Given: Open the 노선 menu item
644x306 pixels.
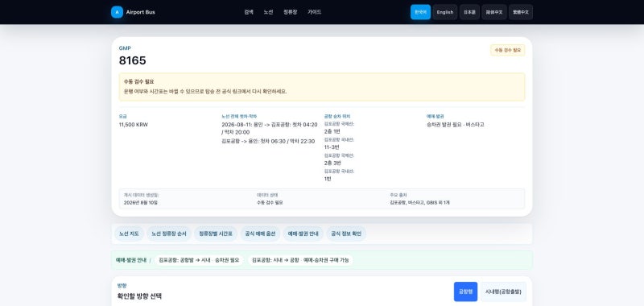Looking at the screenshot, I should pyautogui.click(x=268, y=12).
